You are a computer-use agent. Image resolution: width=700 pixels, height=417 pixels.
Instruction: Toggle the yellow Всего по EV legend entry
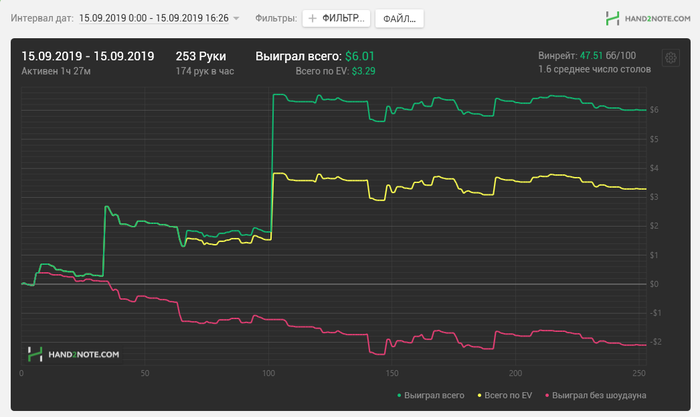(504, 395)
